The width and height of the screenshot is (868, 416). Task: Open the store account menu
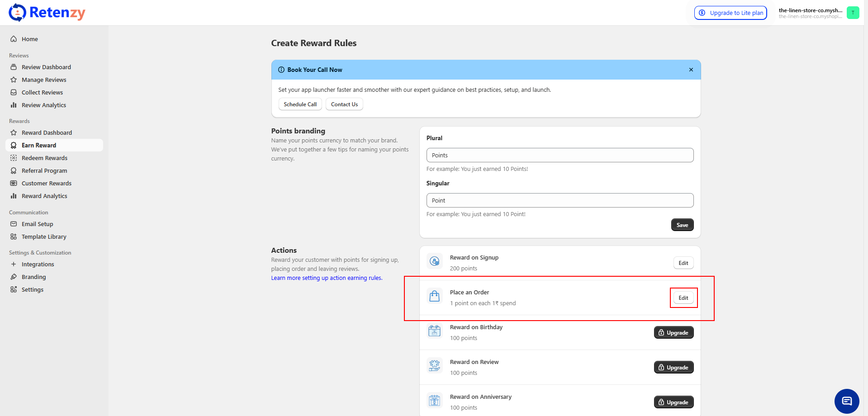pyautogui.click(x=810, y=13)
